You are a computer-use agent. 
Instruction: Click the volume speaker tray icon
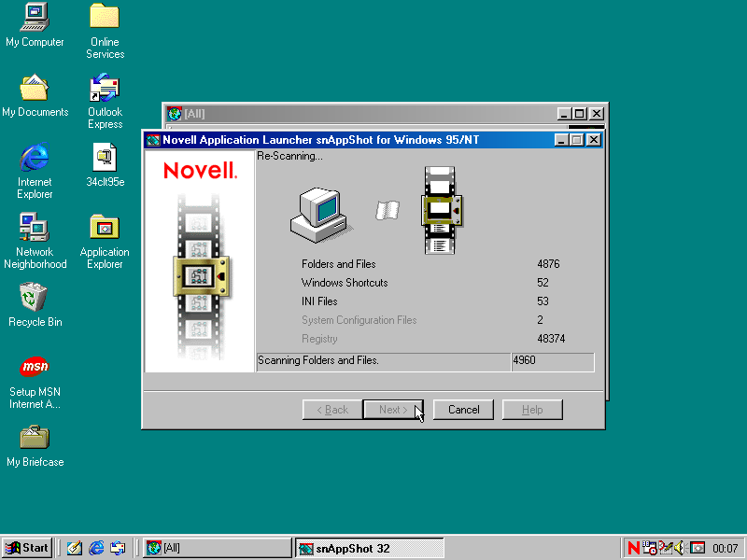[680, 548]
